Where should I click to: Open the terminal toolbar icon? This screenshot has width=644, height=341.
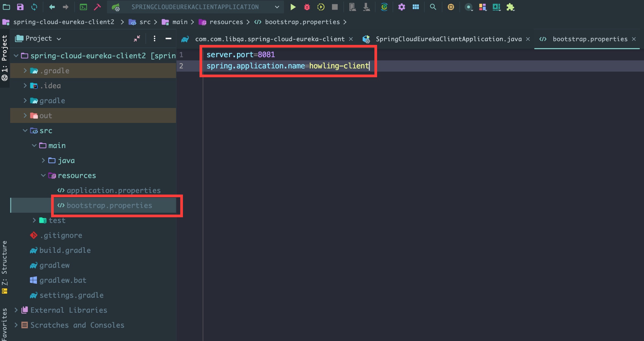(x=83, y=7)
